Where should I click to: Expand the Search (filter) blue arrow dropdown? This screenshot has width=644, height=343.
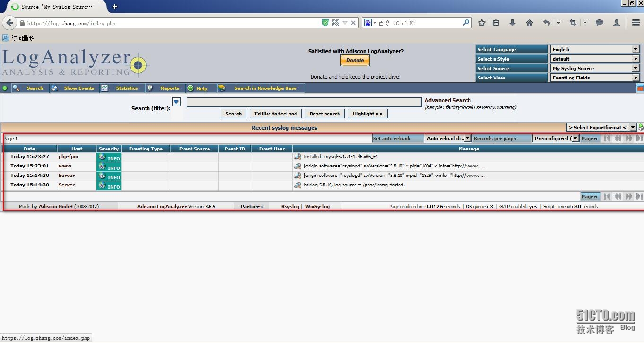pos(176,102)
